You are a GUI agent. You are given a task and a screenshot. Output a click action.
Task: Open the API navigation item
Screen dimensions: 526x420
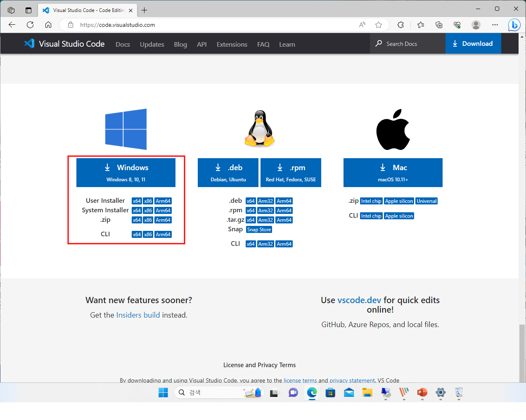coord(201,44)
